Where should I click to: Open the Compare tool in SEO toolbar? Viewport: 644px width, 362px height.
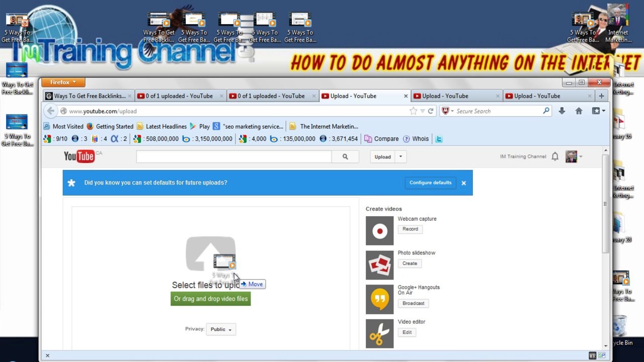pos(381,139)
